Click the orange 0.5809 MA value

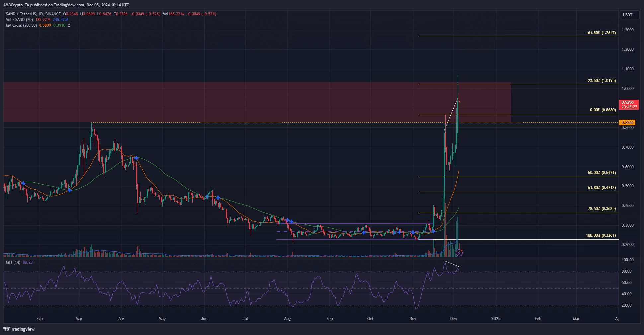point(45,25)
